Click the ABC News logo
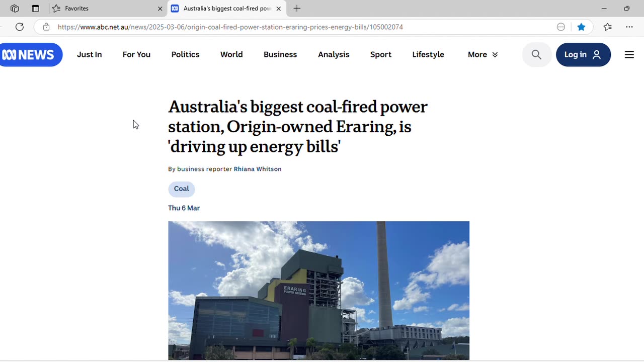 [30, 55]
